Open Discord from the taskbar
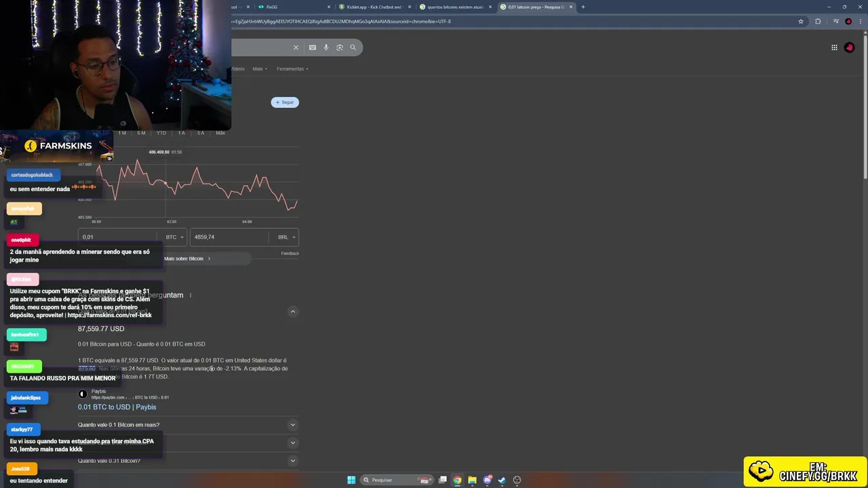The width and height of the screenshot is (868, 488). (x=487, y=480)
